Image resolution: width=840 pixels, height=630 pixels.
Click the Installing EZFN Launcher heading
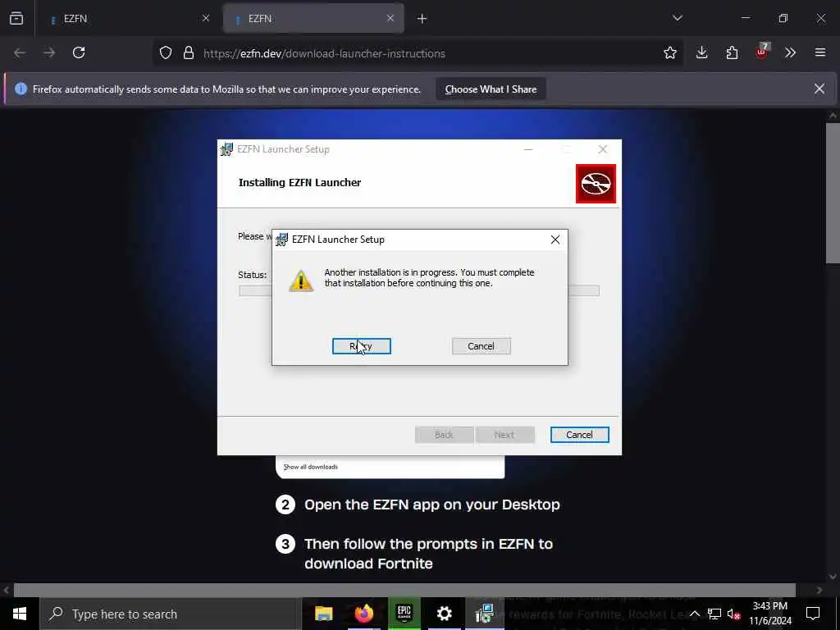(299, 183)
